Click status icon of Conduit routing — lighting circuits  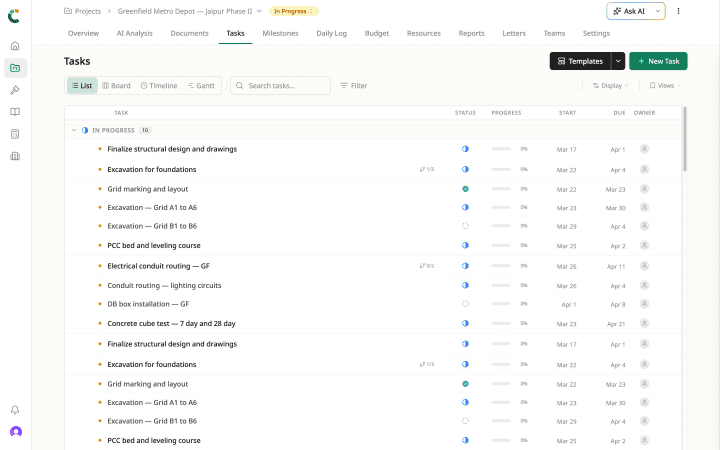tap(465, 285)
